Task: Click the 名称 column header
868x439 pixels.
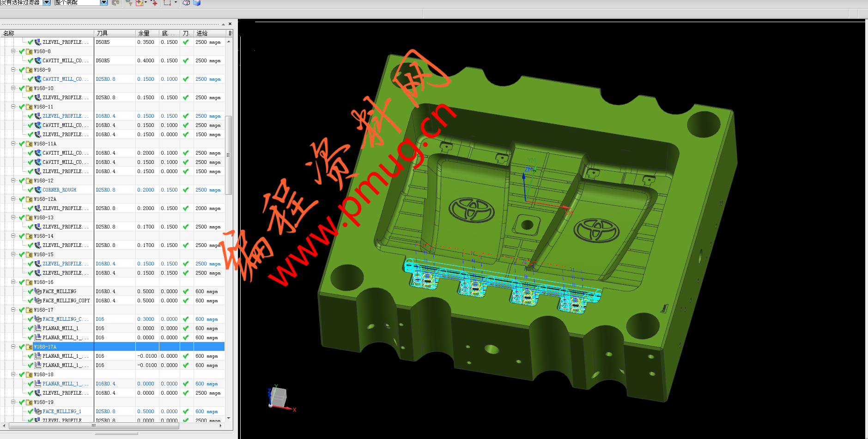Action: [47, 33]
